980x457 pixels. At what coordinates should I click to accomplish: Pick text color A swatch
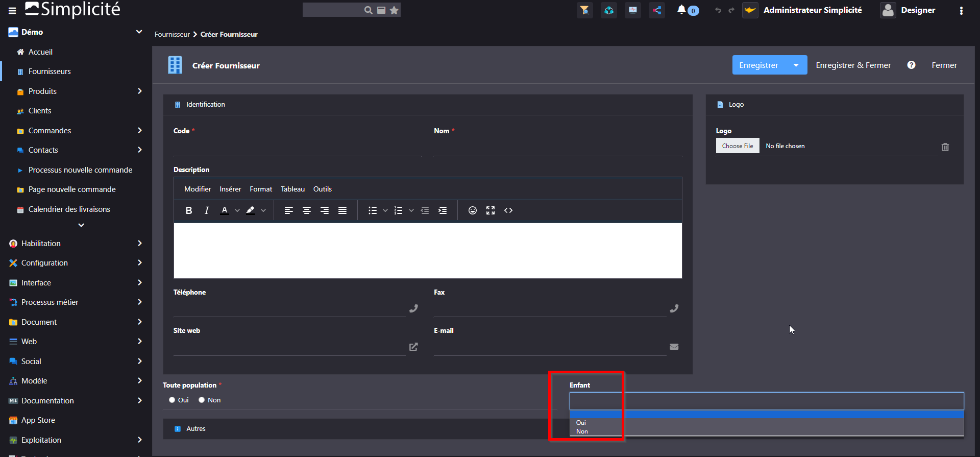(x=224, y=210)
